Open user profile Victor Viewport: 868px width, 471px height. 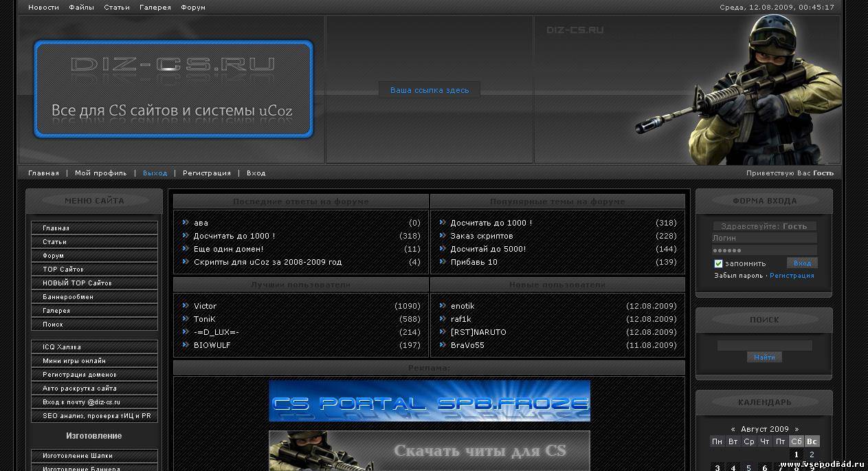[205, 306]
